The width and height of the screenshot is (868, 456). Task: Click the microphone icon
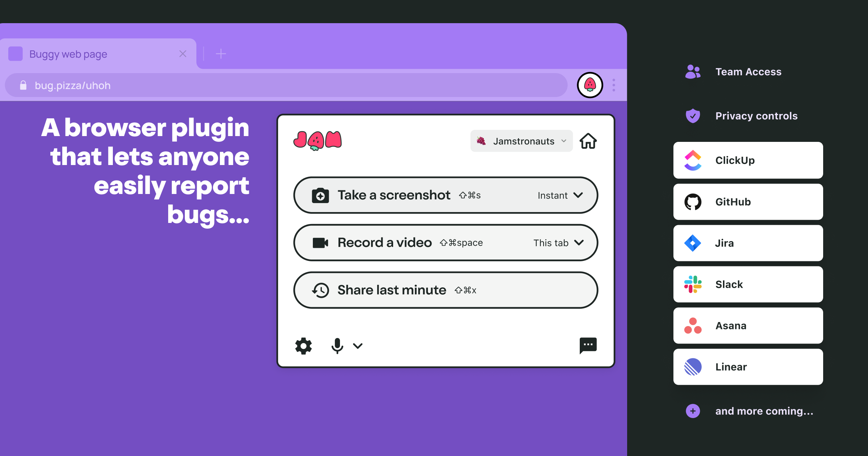337,345
